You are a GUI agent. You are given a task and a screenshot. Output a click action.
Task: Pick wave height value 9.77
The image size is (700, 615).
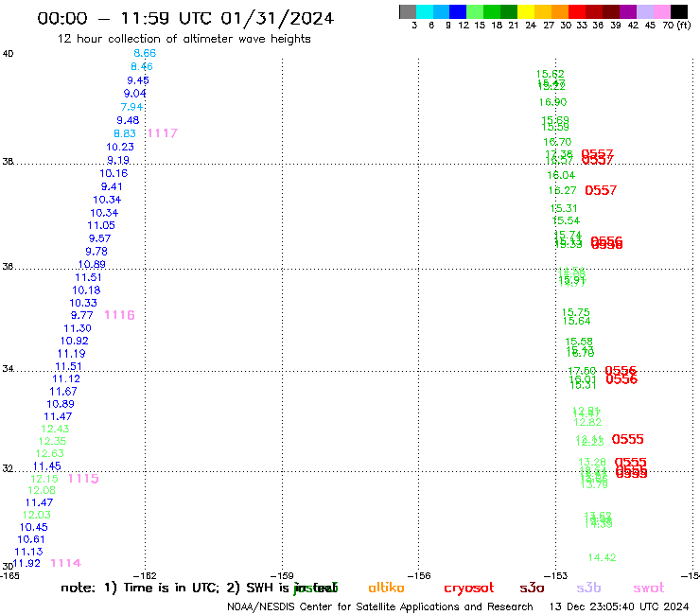(x=81, y=315)
